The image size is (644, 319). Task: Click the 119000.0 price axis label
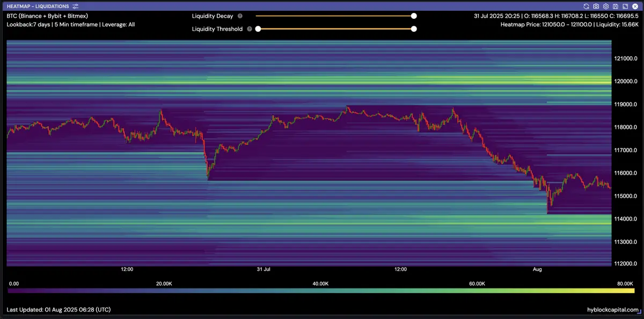[625, 104]
